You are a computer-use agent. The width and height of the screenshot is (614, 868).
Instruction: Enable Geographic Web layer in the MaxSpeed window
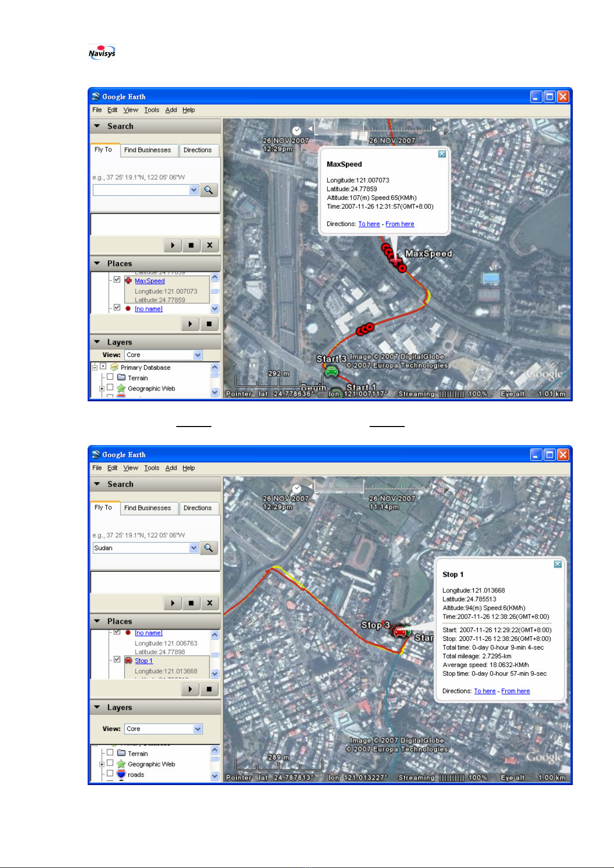tap(110, 387)
